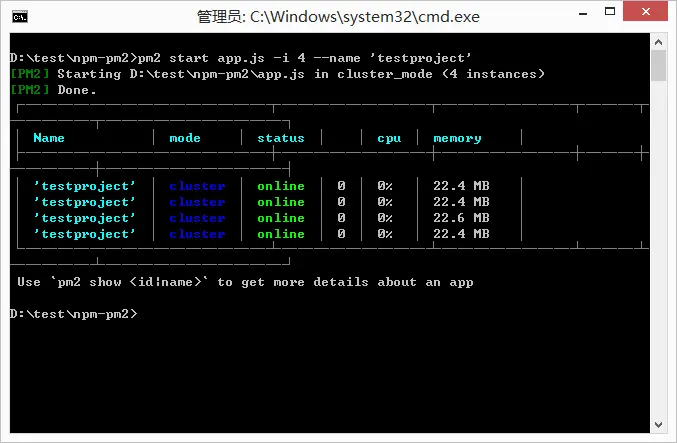Click the window title text cmd.exe

(338, 17)
